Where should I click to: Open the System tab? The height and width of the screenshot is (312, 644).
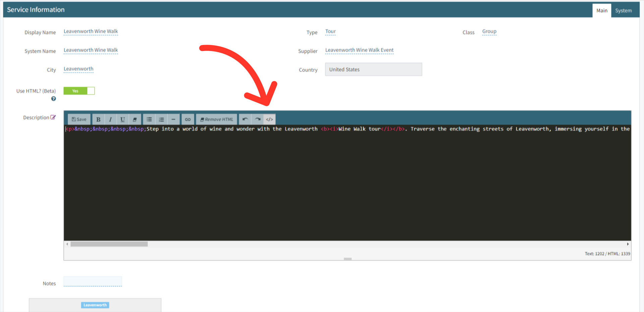(623, 10)
